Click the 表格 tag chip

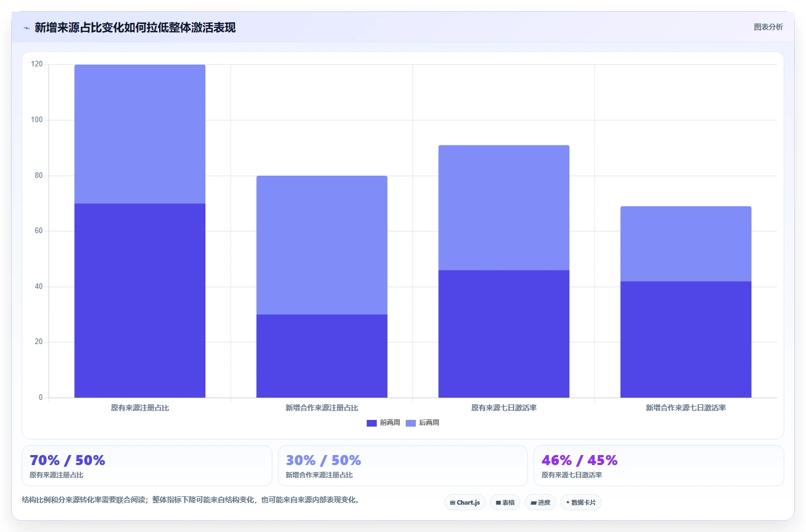505,502
